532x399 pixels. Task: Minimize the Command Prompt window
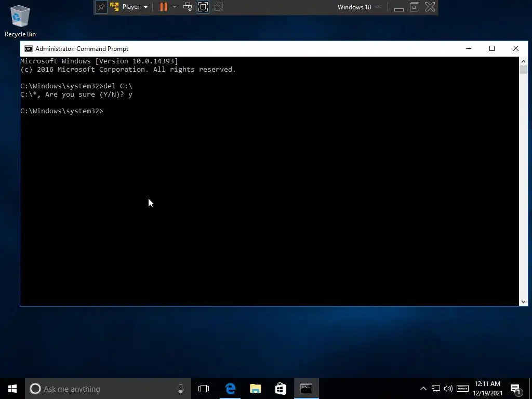pyautogui.click(x=469, y=48)
